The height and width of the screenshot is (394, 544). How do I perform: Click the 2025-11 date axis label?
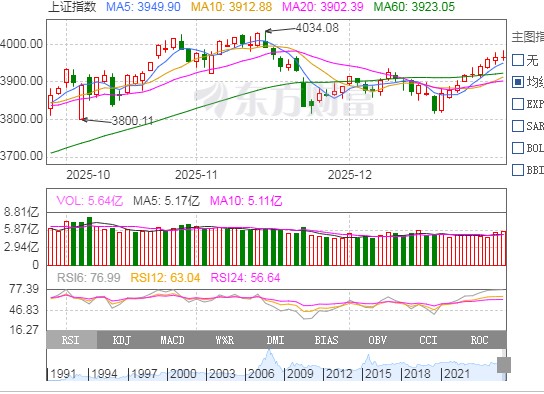pos(196,174)
